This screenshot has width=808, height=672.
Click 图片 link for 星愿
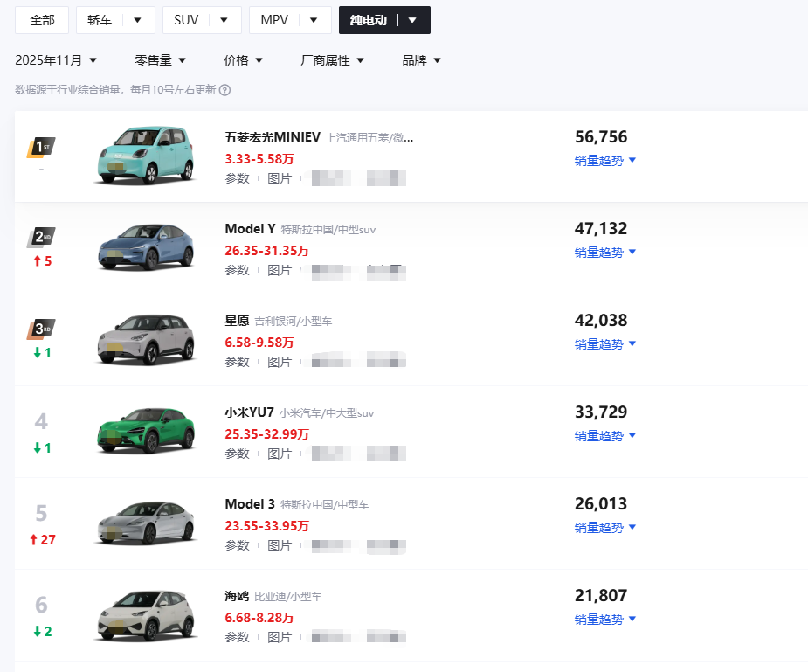click(x=280, y=362)
